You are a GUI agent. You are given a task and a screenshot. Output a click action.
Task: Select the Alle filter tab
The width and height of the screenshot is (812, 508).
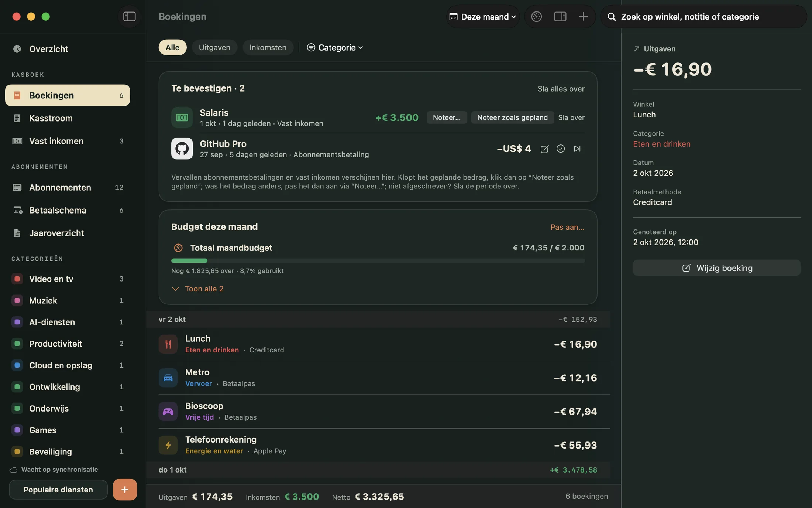click(x=172, y=48)
